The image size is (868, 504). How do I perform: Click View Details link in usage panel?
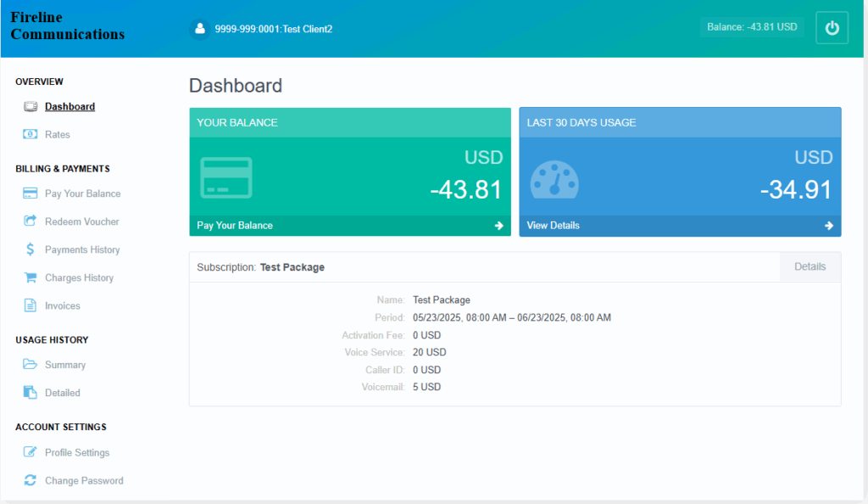click(x=553, y=226)
